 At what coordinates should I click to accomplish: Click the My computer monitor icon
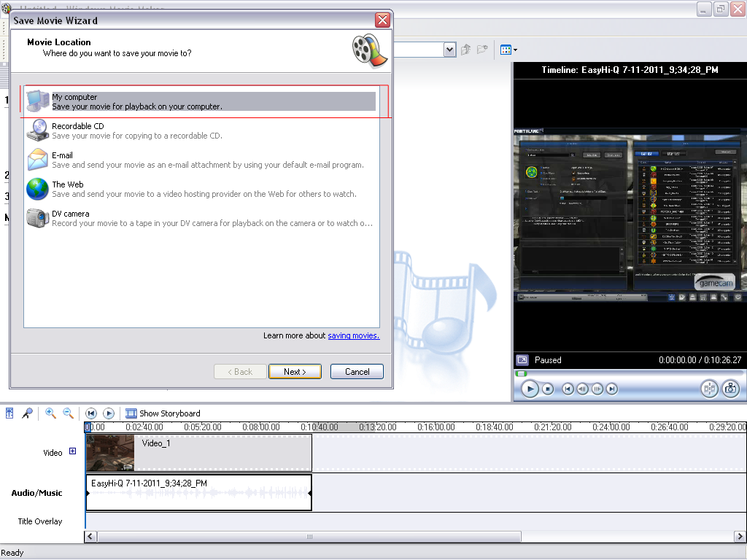pos(38,101)
